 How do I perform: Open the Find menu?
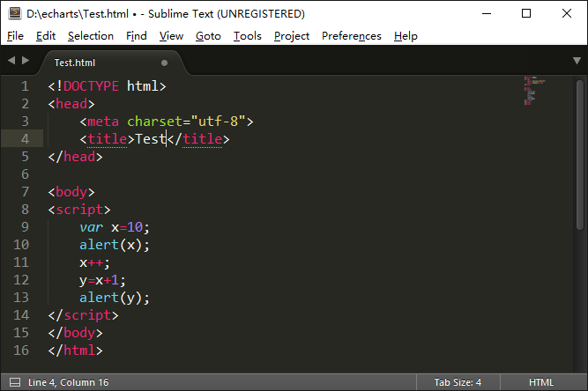137,36
